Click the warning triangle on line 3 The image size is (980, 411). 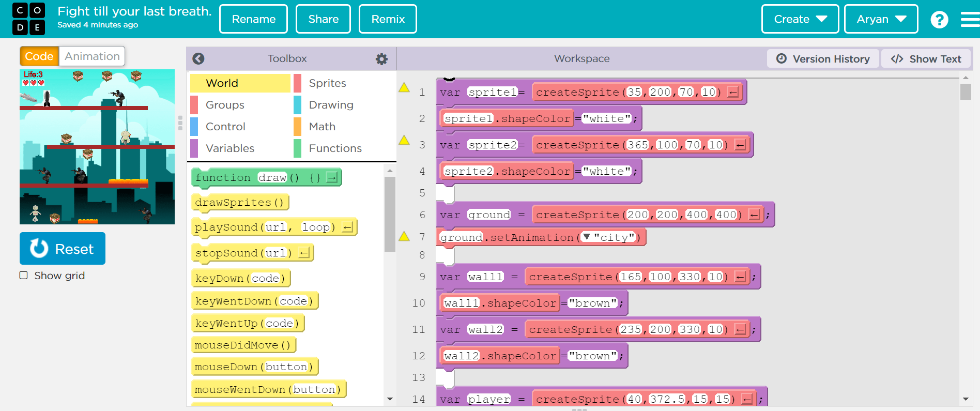coord(404,140)
